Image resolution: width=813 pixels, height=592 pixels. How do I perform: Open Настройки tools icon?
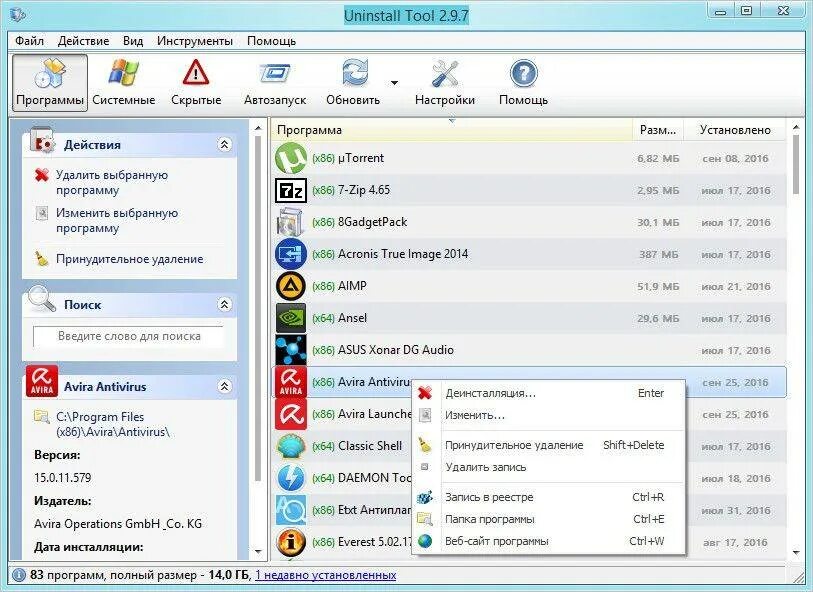(x=444, y=73)
